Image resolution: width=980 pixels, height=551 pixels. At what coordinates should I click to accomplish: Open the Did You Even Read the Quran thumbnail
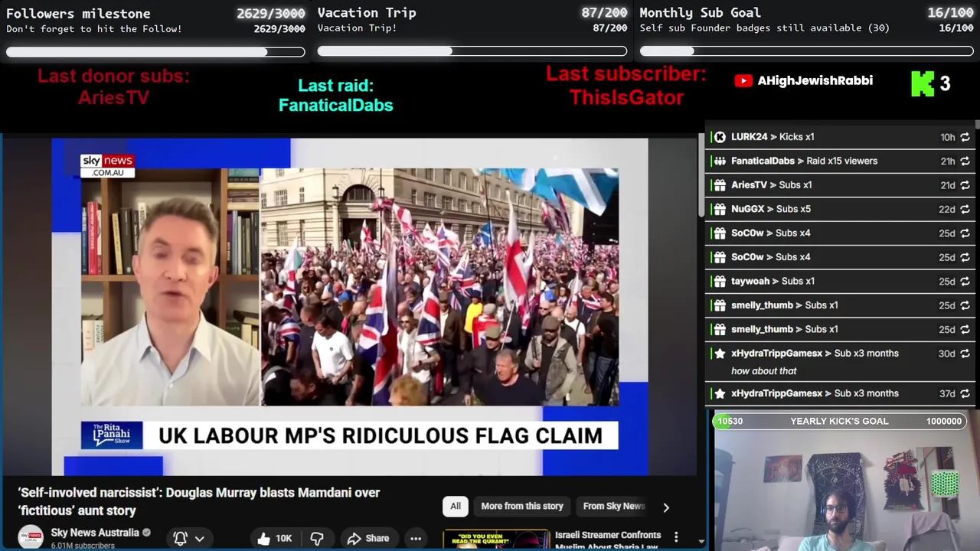pos(496,540)
